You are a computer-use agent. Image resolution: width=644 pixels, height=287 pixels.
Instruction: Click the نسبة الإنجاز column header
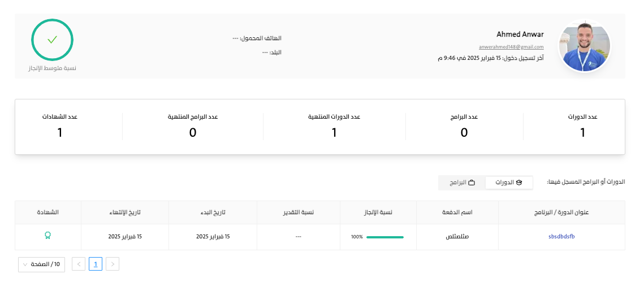coord(377,212)
